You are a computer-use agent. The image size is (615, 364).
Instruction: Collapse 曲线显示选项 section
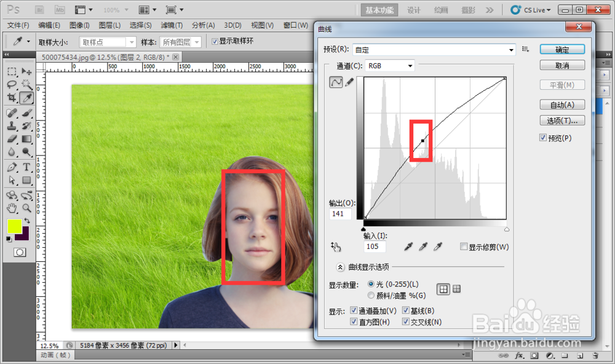[x=340, y=267]
